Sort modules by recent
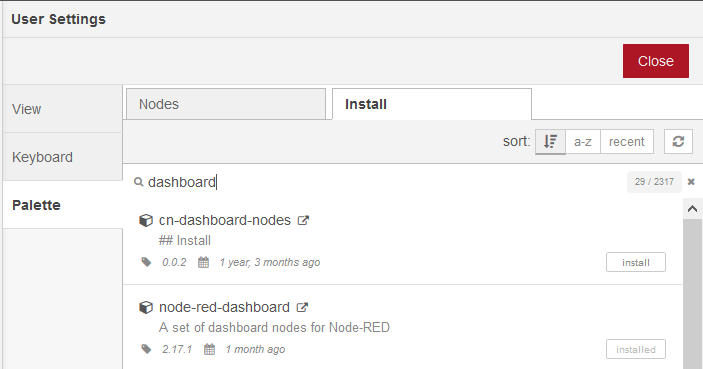Screen dimensions: 703x369 626,142
